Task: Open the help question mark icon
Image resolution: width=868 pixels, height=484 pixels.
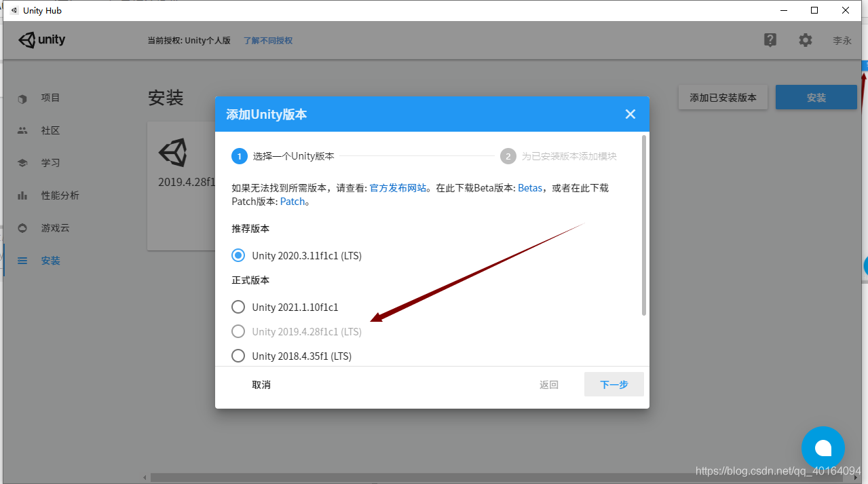Action: tap(770, 40)
